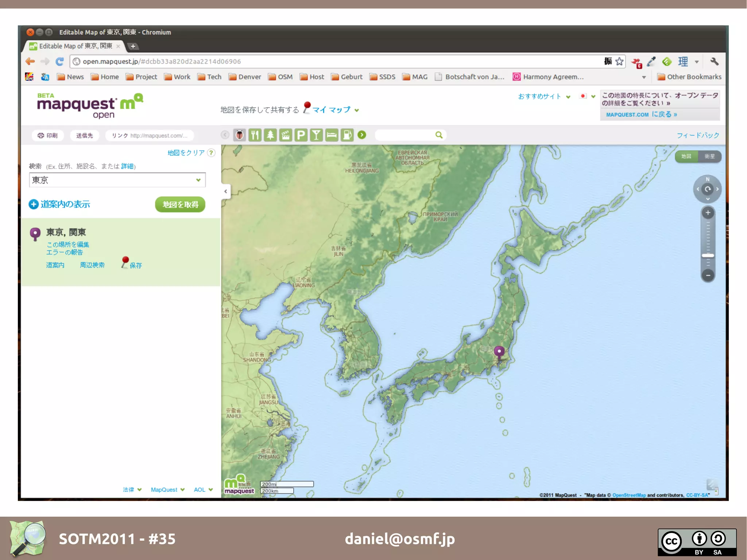Click the ladybug bug-report icon
747x560 pixels.
tap(239, 135)
